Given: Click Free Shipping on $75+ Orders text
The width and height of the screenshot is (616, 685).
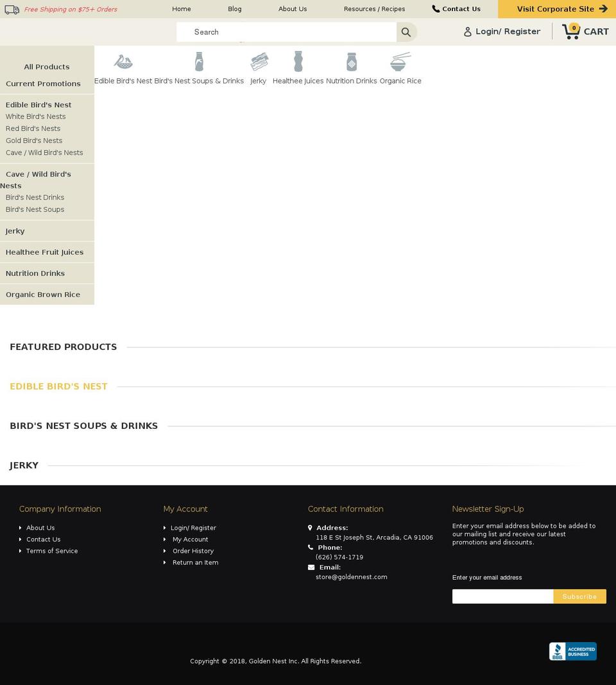Looking at the screenshot, I should [x=71, y=9].
